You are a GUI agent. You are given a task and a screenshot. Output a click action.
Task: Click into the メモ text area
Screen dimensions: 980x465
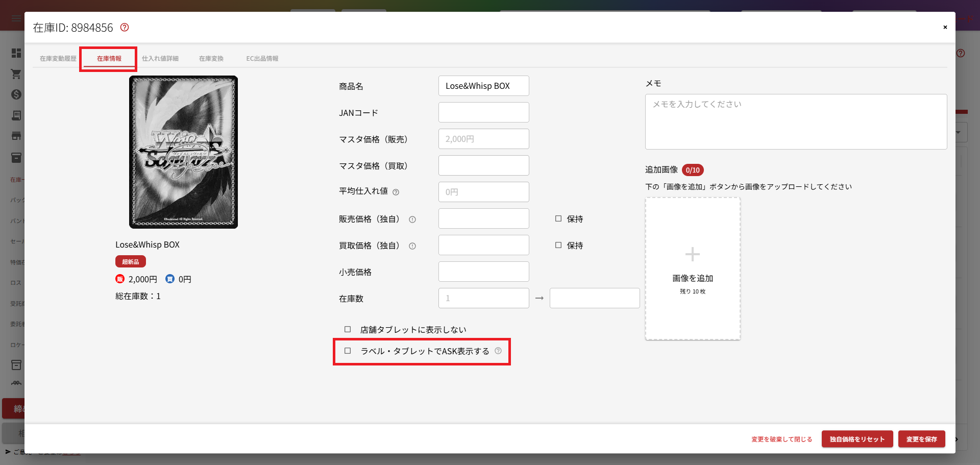(x=796, y=121)
